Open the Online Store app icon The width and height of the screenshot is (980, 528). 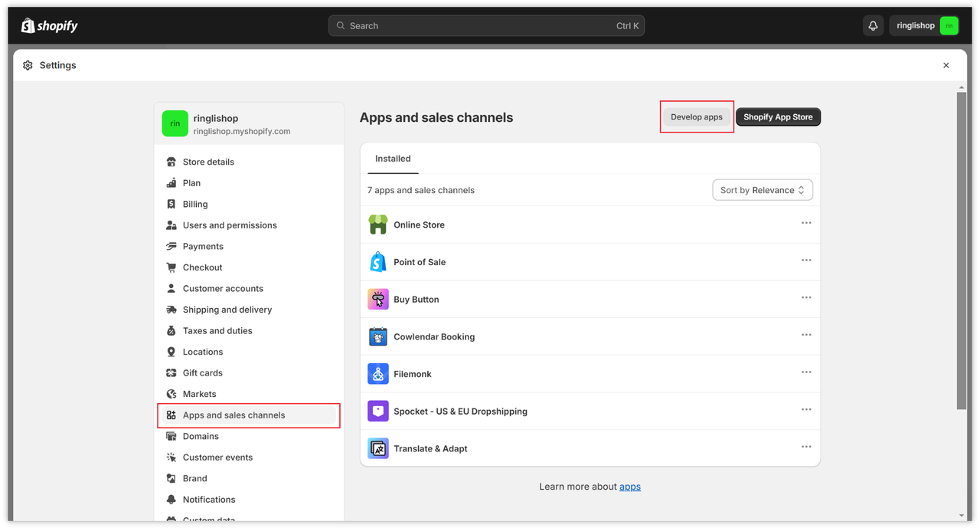pyautogui.click(x=378, y=225)
